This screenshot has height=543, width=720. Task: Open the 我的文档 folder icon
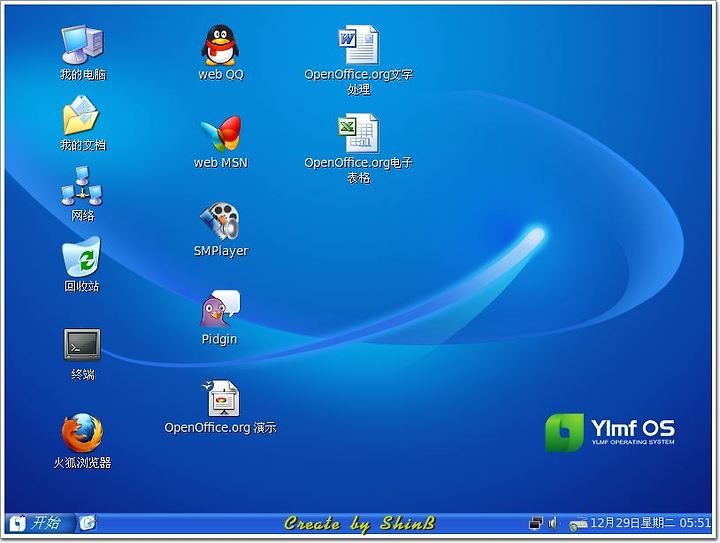tap(81, 115)
